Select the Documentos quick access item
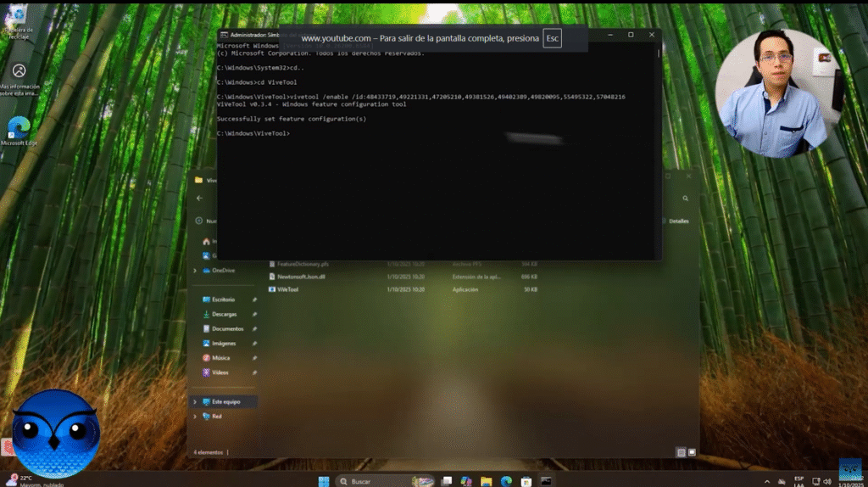This screenshot has width=868, height=487. pos(226,328)
